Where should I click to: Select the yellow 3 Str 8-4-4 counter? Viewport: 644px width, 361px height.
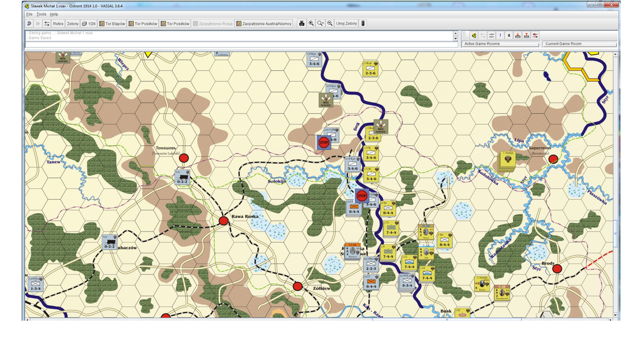[x=444, y=240]
